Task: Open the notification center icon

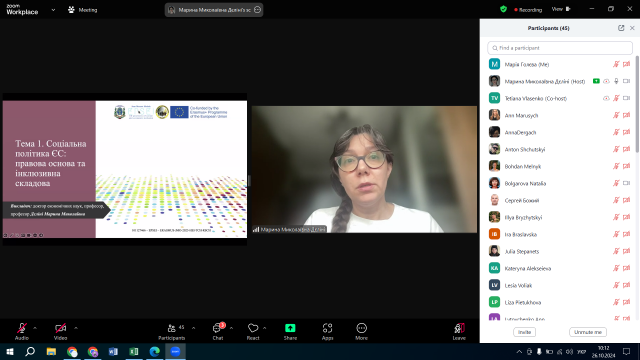Action: click(x=627, y=351)
